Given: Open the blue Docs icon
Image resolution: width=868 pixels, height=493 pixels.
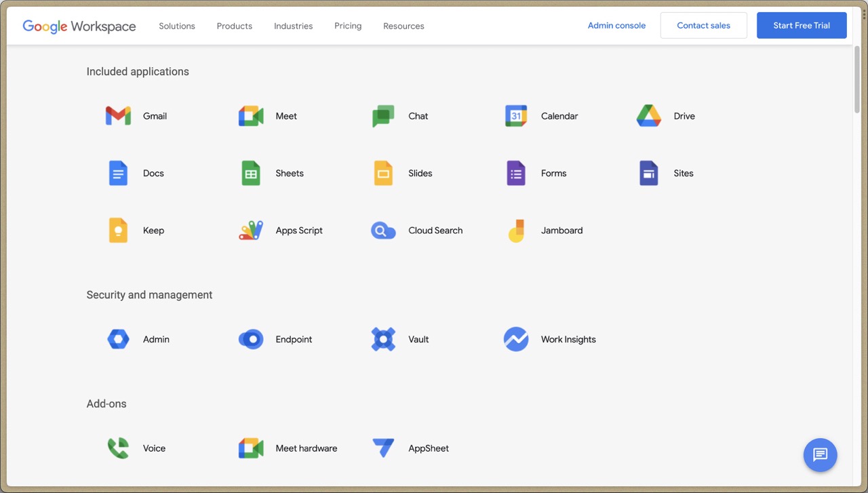Looking at the screenshot, I should pos(118,173).
